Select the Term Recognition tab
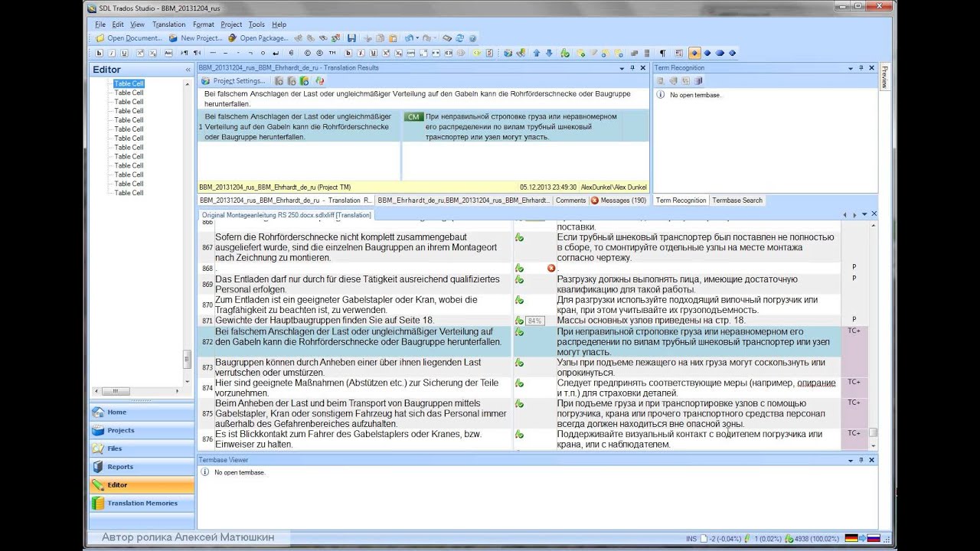Screen dimensions: 980x551 pos(681,201)
